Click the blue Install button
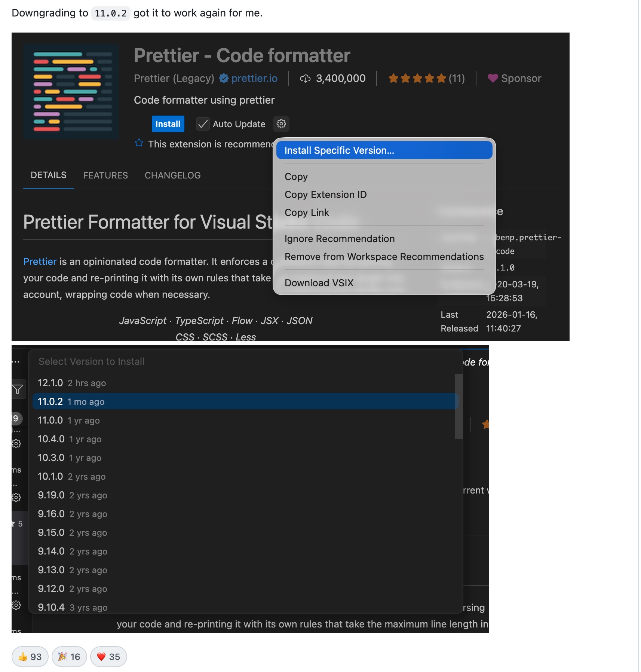The image size is (641, 672). point(168,123)
